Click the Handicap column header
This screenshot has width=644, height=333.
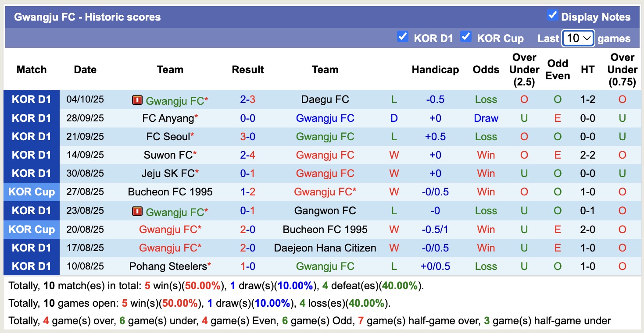435,69
